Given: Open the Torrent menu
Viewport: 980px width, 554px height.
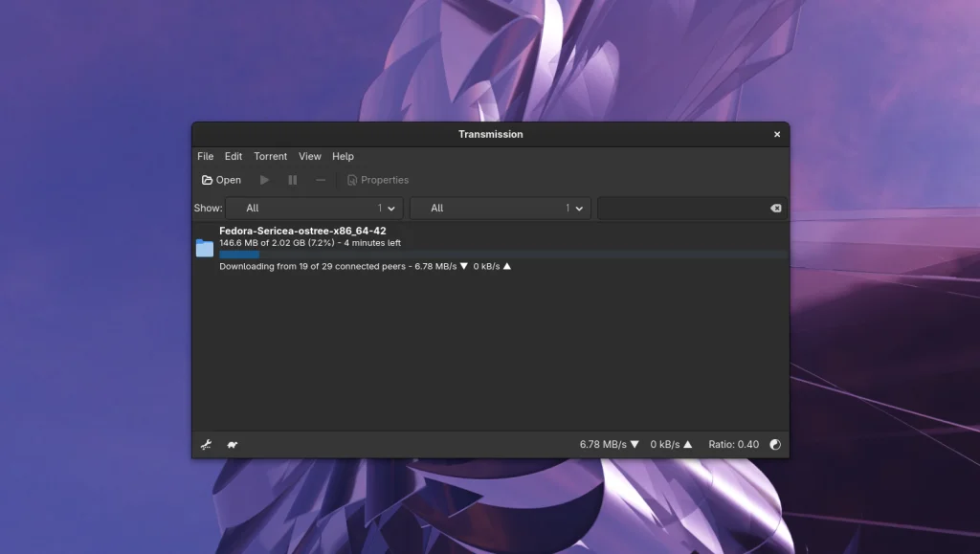Looking at the screenshot, I should point(270,156).
